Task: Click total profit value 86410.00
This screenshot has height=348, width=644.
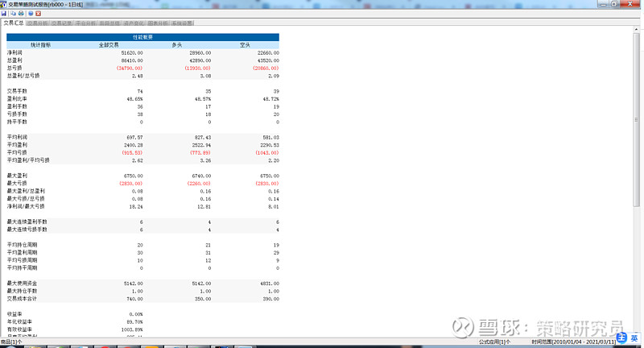Action: tap(132, 60)
